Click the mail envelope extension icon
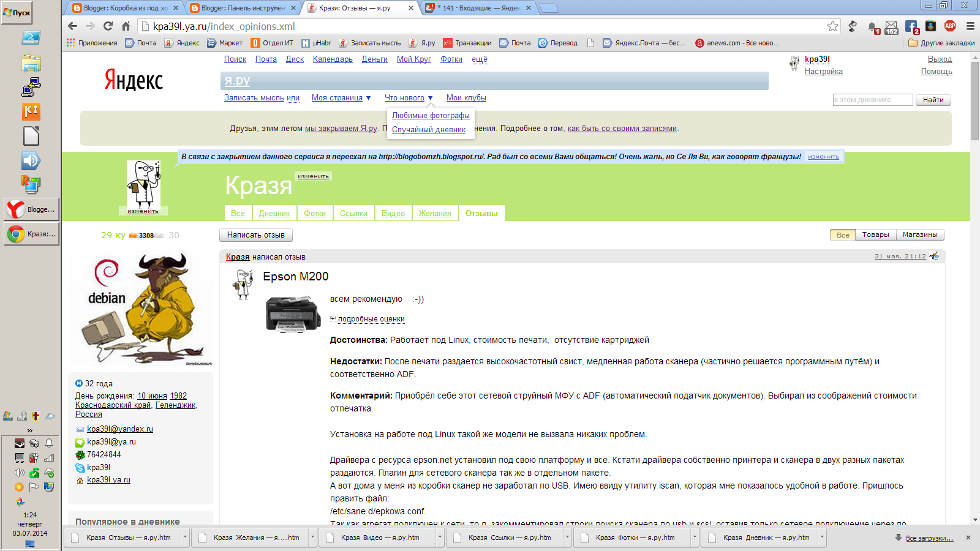This screenshot has height=551, width=980. pos(891,27)
